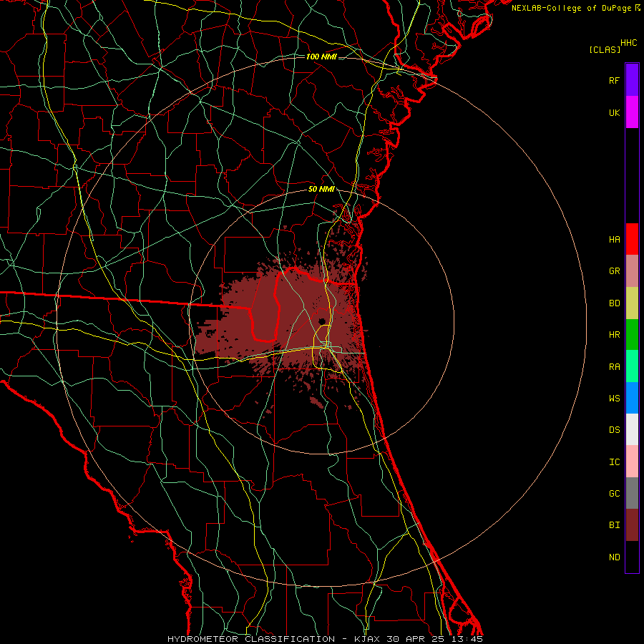The image size is (644, 644).
Task: Click the '100 NMI' range ring label
Action: tap(321, 57)
